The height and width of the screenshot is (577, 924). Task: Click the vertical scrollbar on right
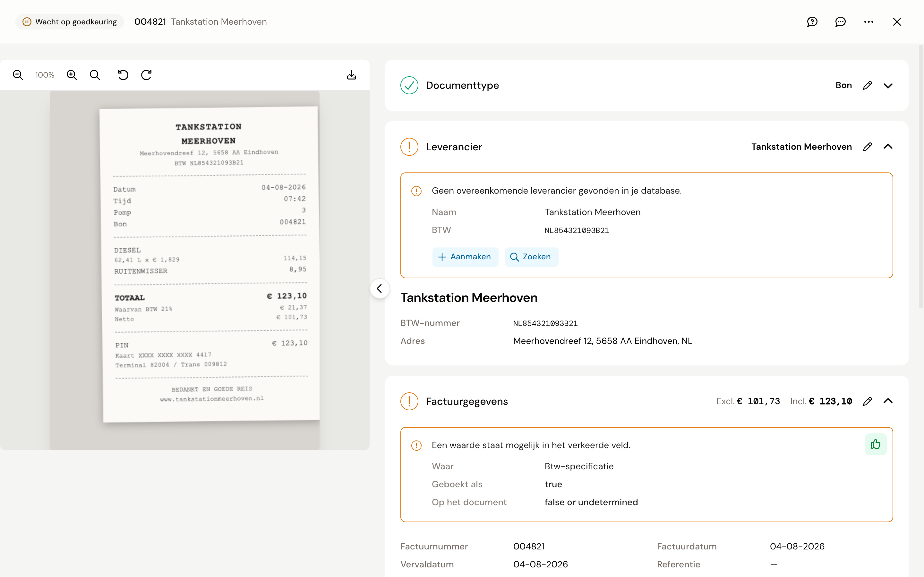pos(920,176)
